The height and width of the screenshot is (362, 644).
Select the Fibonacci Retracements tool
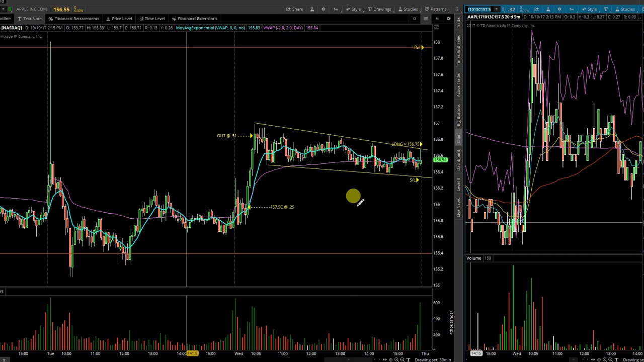(73, 19)
